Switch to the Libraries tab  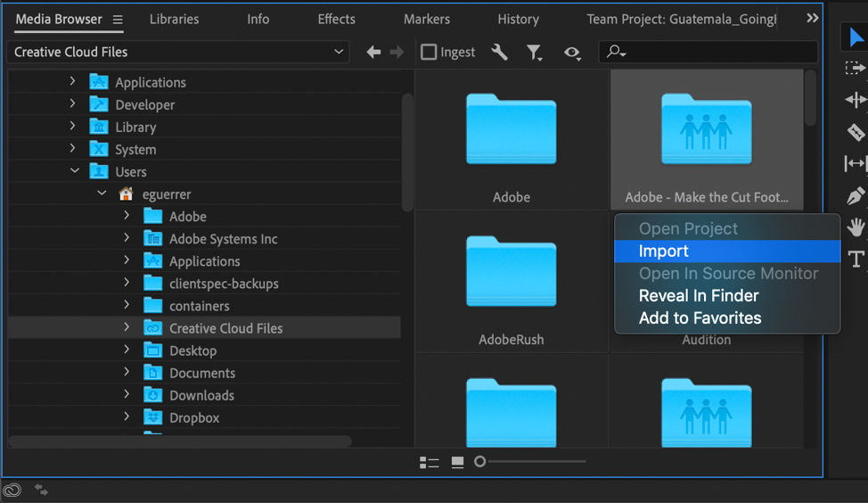(x=174, y=19)
